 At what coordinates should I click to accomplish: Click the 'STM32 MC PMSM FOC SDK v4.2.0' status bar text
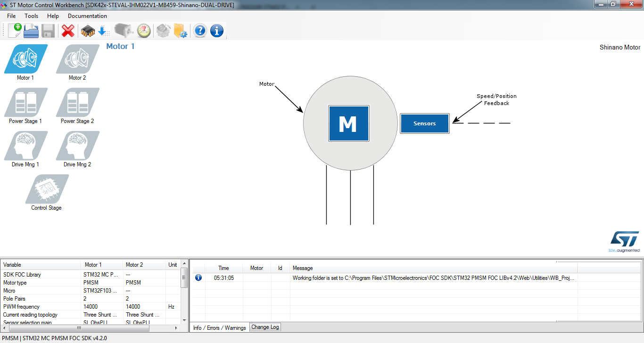[65, 338]
